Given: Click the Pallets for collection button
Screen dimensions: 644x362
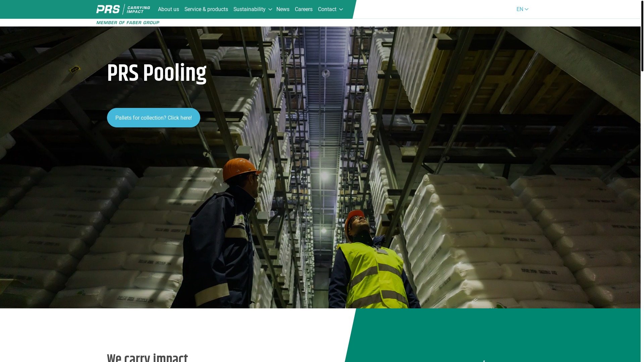Looking at the screenshot, I should (x=154, y=118).
